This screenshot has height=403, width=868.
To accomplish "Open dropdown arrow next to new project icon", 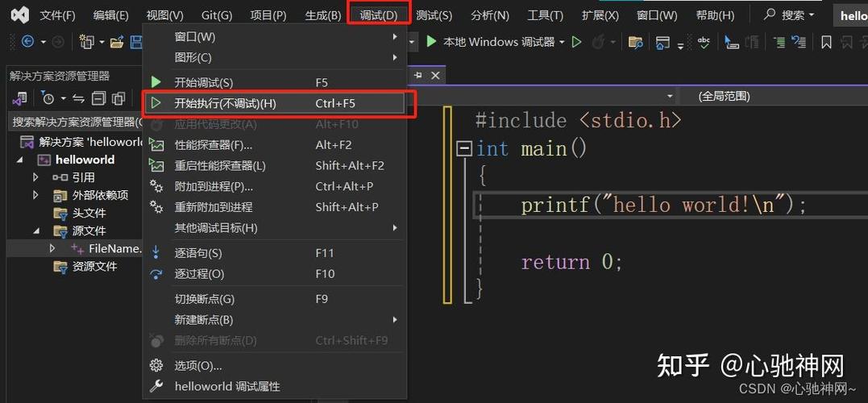I will tap(102, 42).
